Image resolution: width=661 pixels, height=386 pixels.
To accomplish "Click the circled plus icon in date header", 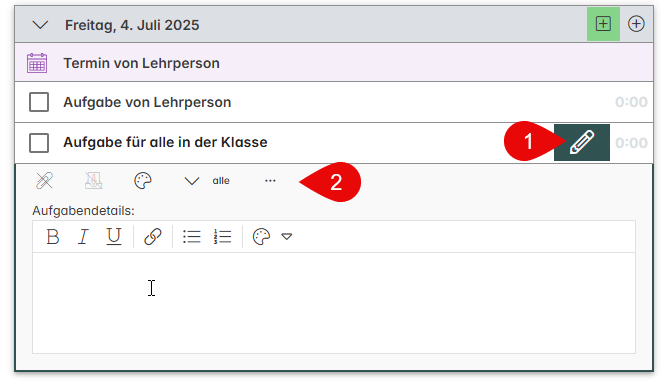I will point(636,24).
